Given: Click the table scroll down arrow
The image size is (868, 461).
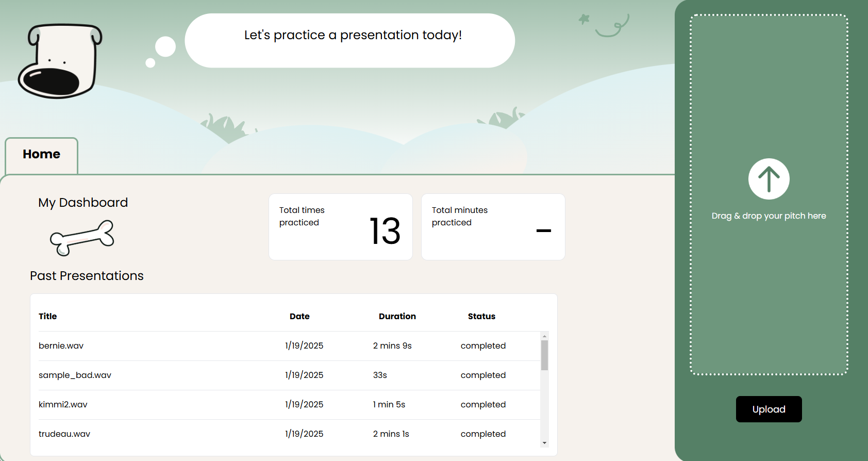Looking at the screenshot, I should click(544, 443).
